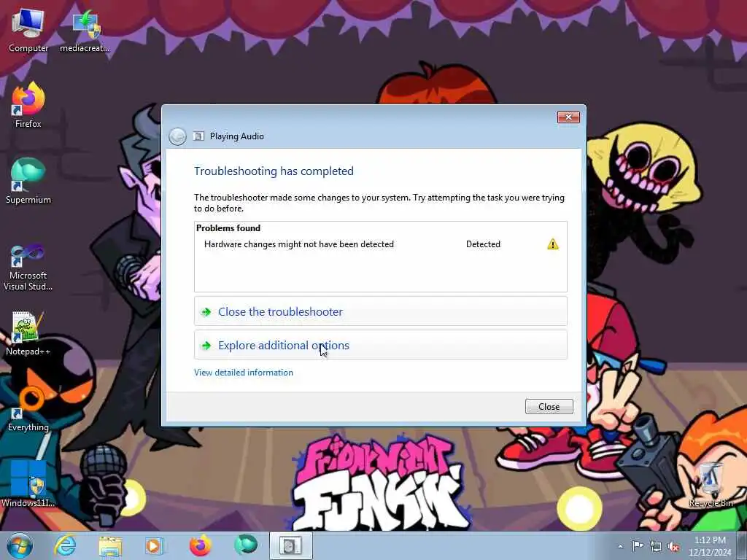Click the 'Troubleshooting has completed' heading
The height and width of the screenshot is (560, 747).
(x=274, y=171)
